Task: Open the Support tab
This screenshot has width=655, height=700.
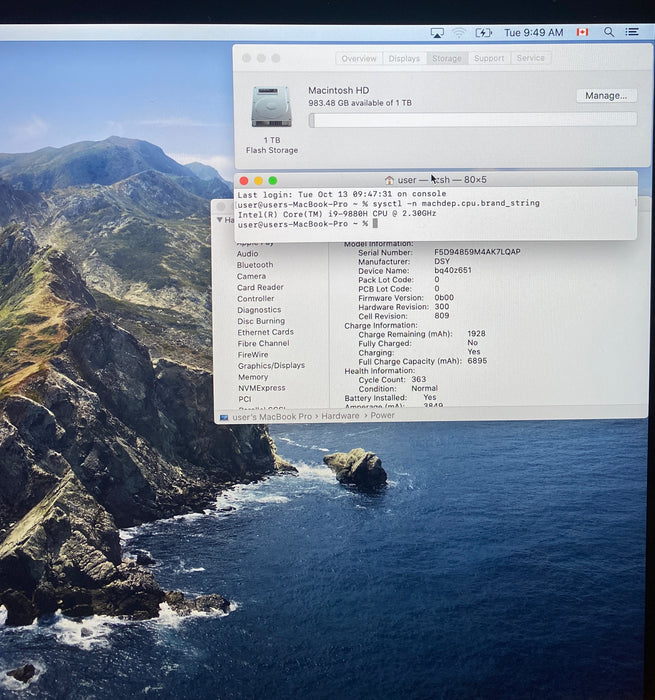Action: 489,58
